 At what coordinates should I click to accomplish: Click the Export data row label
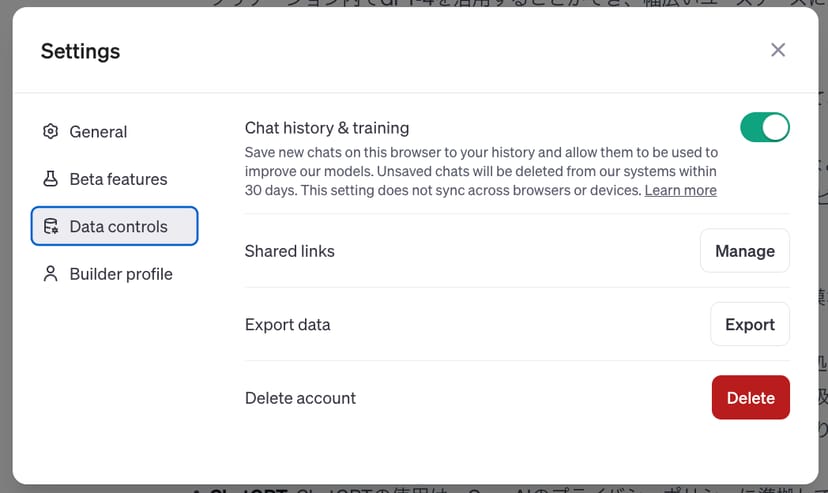tap(287, 325)
